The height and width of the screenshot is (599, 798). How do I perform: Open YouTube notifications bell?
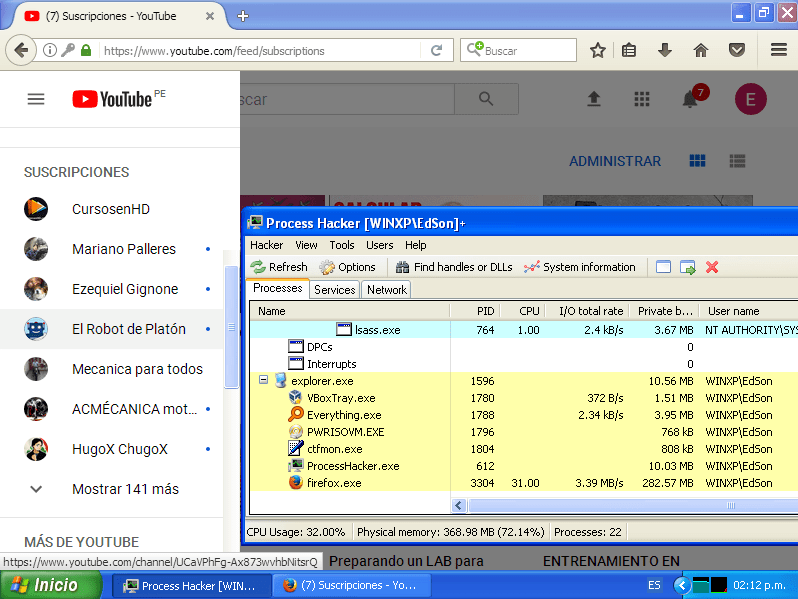pyautogui.click(x=690, y=99)
